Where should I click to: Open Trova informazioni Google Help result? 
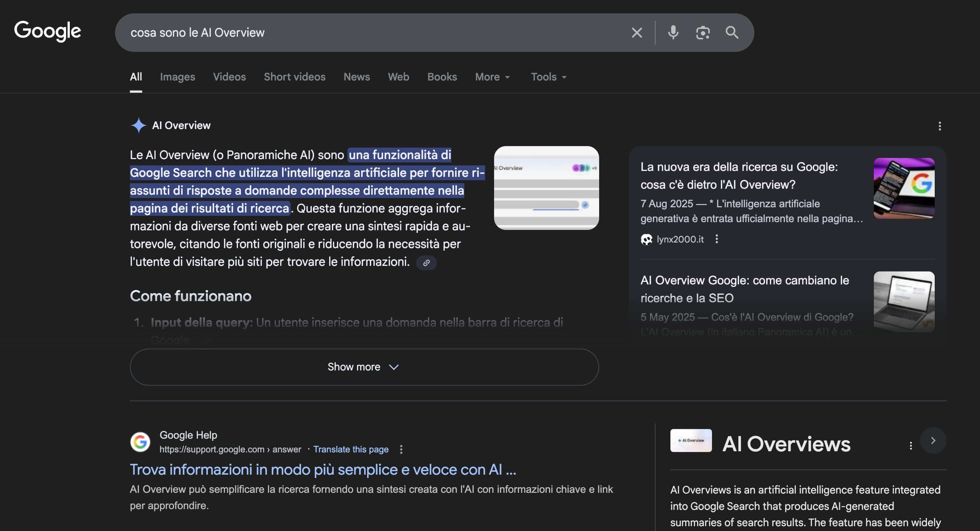(x=323, y=469)
